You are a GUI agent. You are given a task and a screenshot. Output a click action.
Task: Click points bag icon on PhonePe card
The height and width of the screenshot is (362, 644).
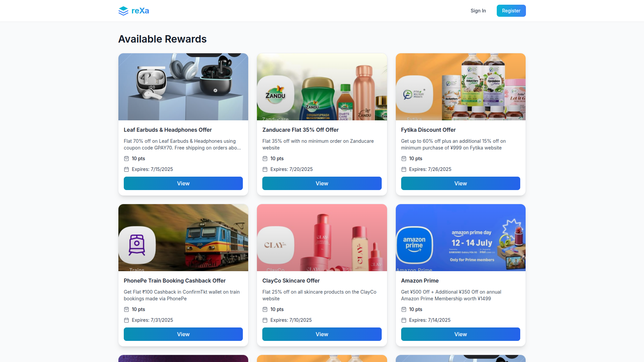[x=126, y=309]
